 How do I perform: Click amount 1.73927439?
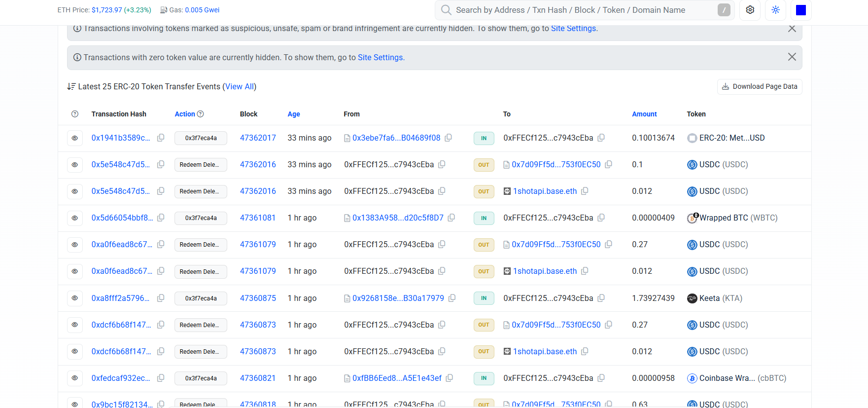[x=653, y=298]
